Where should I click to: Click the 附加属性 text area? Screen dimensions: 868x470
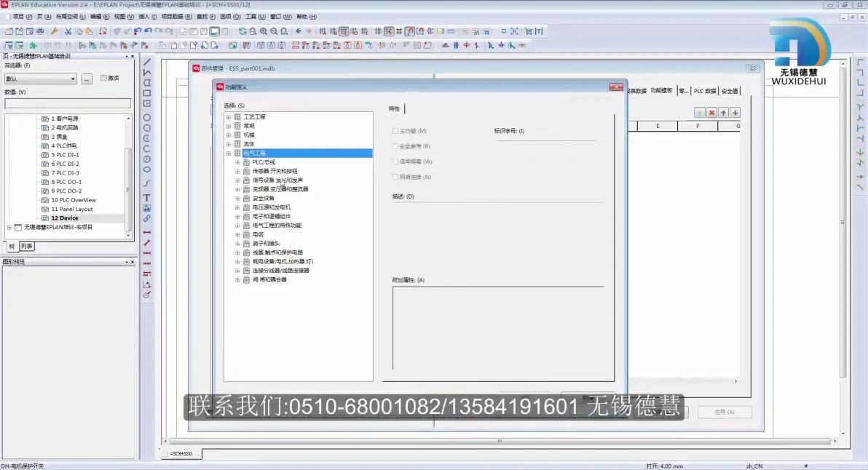[x=497, y=328]
